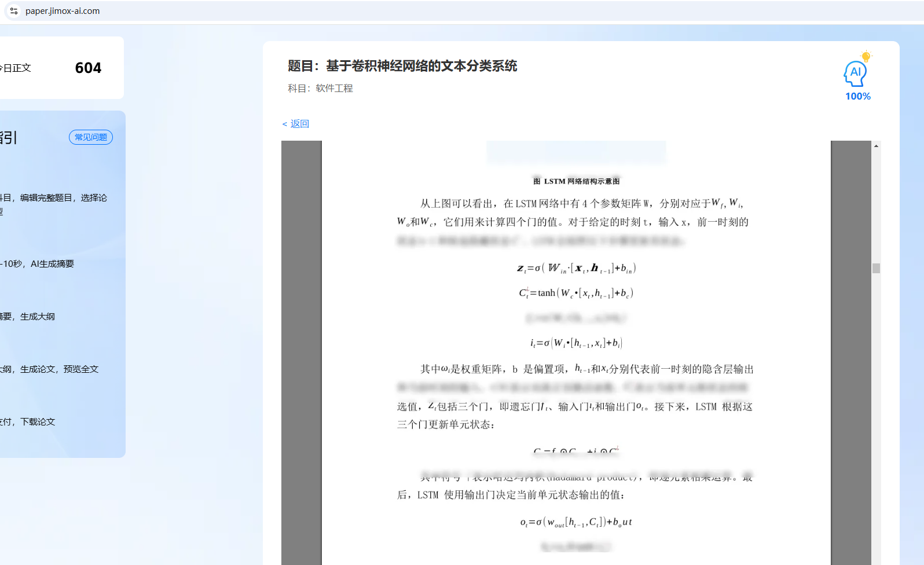Click the title 基于卷积神经网络的文本分类系统

point(421,66)
